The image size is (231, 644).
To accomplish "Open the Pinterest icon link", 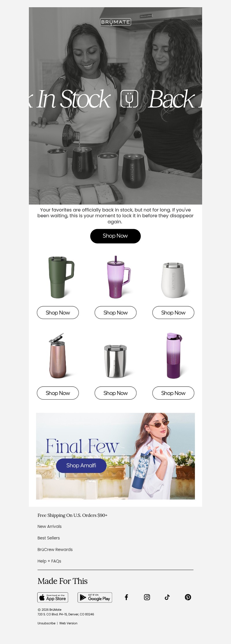I will click(x=188, y=597).
